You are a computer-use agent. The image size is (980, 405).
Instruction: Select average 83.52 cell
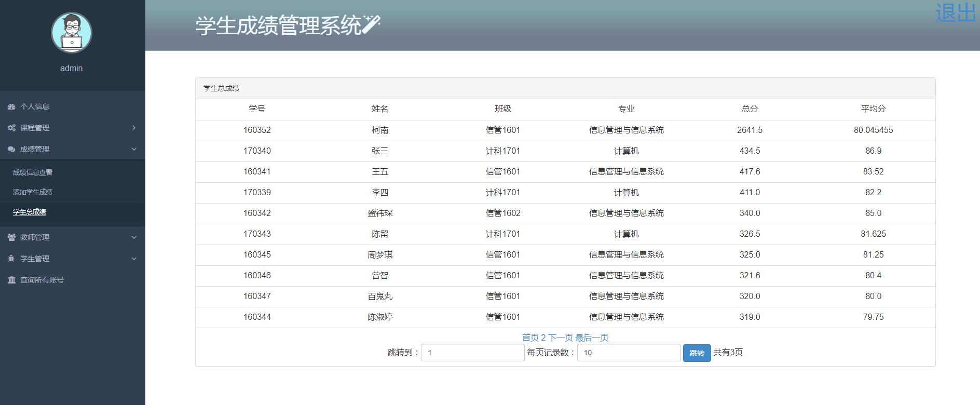[x=874, y=172]
